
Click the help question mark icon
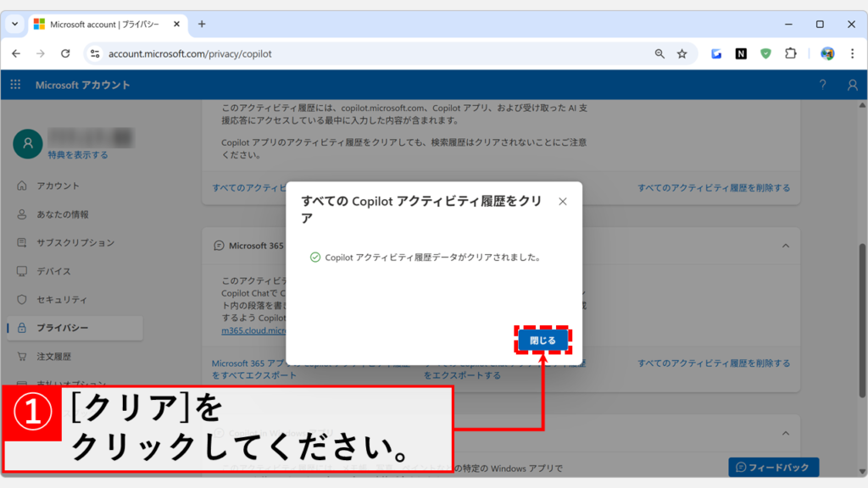pyautogui.click(x=822, y=85)
